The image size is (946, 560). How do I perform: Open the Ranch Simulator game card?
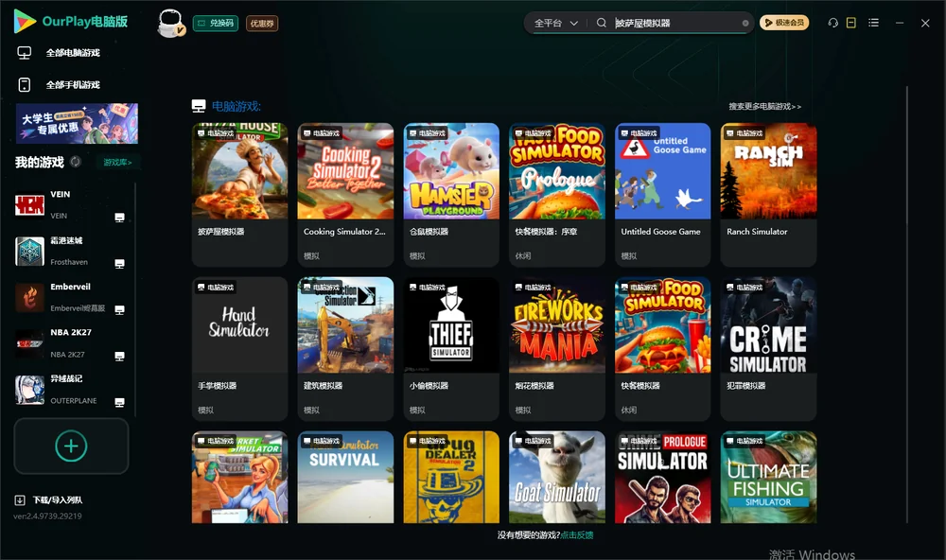tap(768, 194)
